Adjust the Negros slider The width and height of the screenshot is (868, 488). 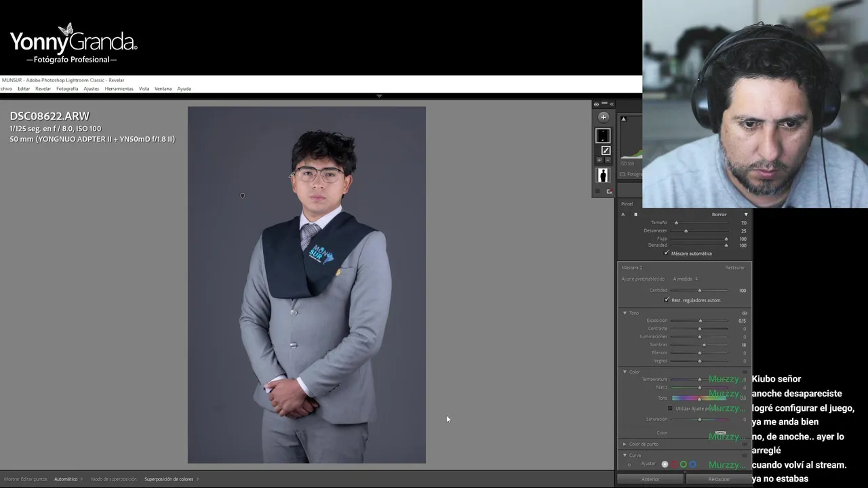pyautogui.click(x=700, y=361)
